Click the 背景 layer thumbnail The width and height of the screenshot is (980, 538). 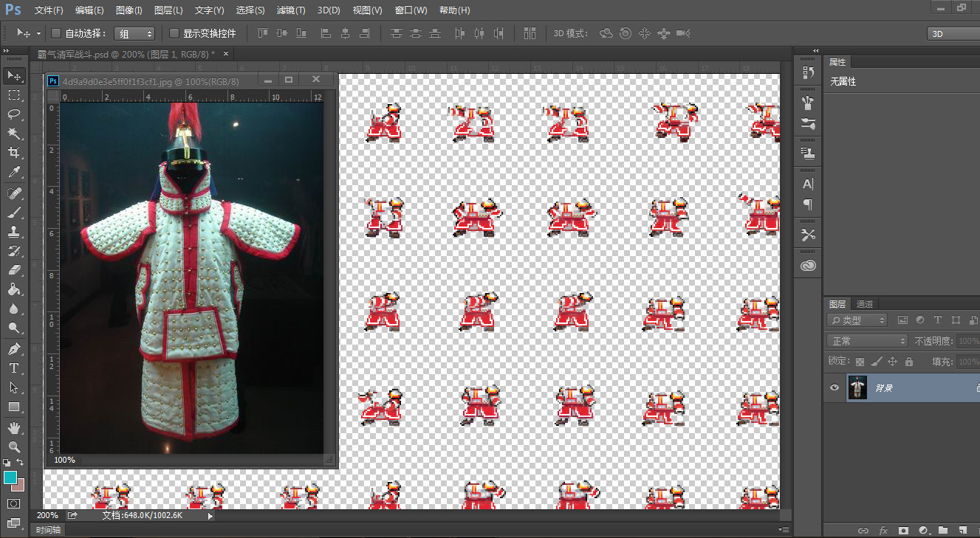pyautogui.click(x=857, y=387)
